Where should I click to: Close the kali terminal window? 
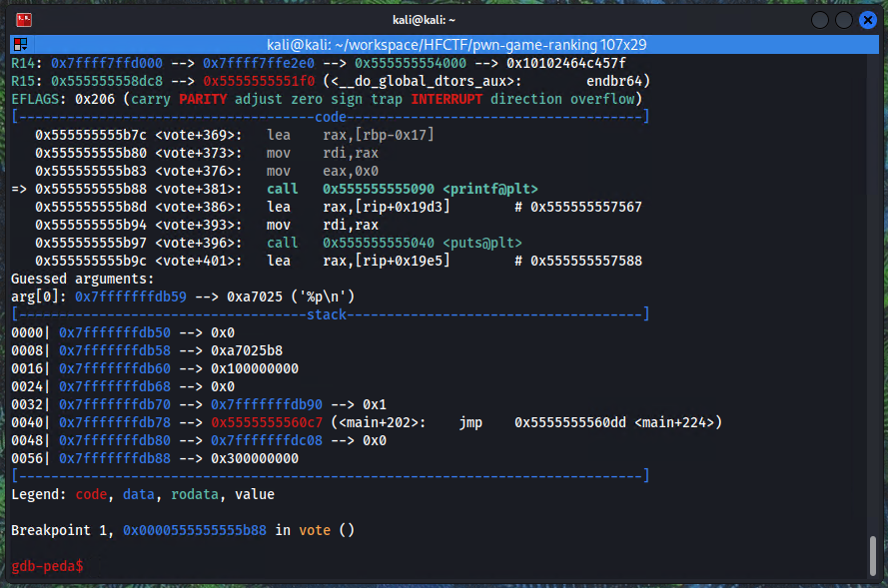click(867, 20)
